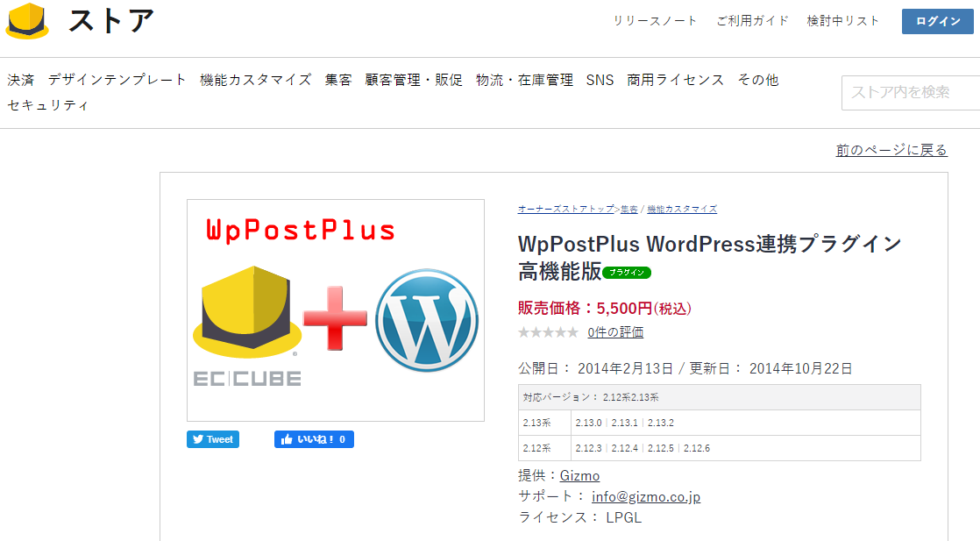
Task: Click the 2.13.0 version cell
Action: pyautogui.click(x=589, y=423)
